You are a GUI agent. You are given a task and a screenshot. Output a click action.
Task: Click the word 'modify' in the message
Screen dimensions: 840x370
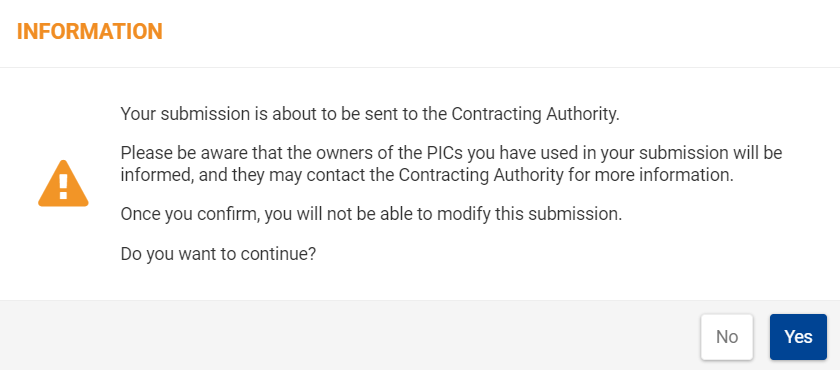click(x=463, y=215)
